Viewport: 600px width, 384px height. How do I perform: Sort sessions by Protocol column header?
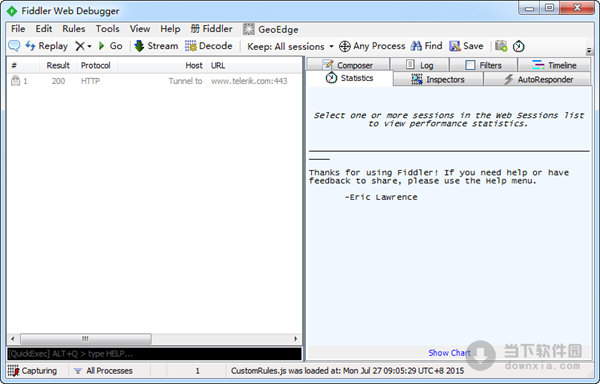pos(96,65)
